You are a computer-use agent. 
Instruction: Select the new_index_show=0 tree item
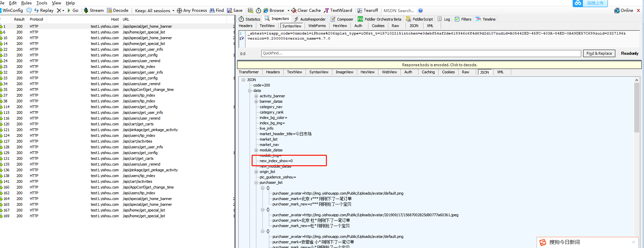tap(276, 161)
